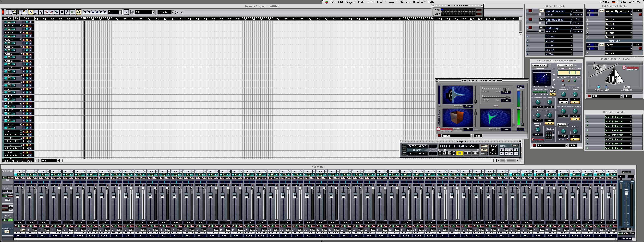Open first No VST Instrument slot dropdown
644x242 pixels.
click(x=618, y=117)
